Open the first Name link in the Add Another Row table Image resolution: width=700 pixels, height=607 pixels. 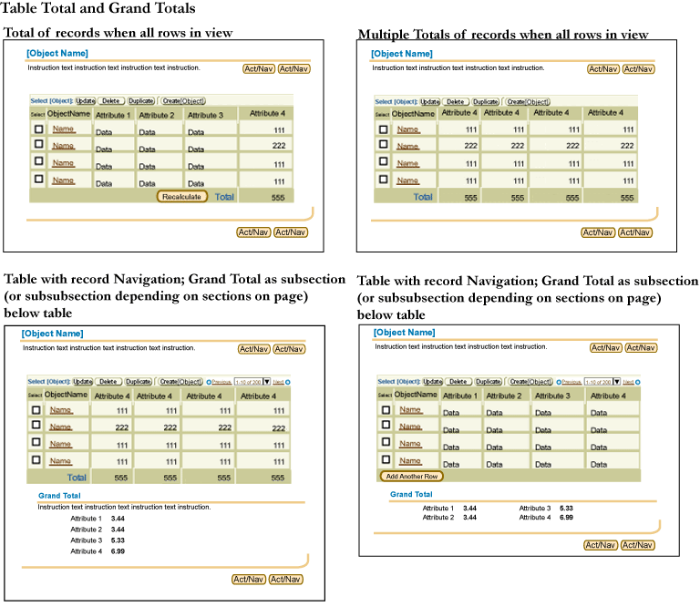pyautogui.click(x=410, y=410)
